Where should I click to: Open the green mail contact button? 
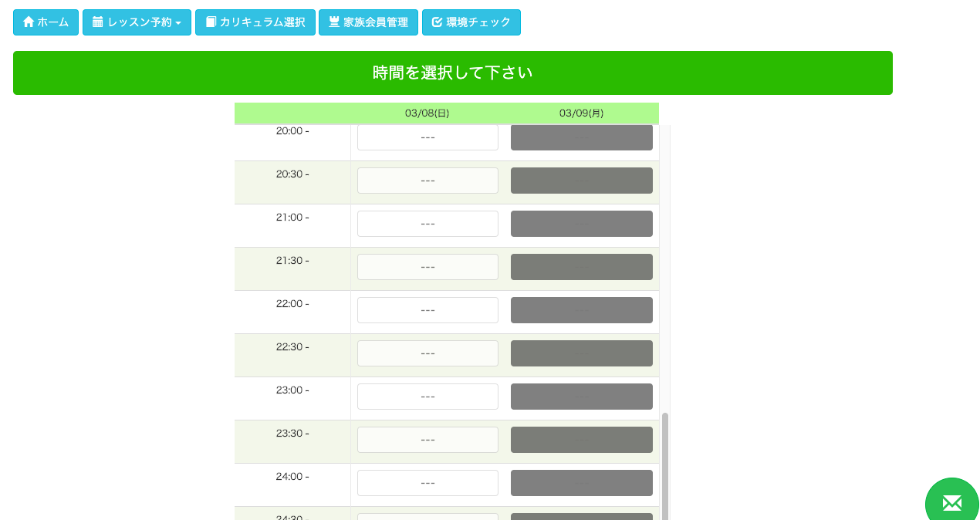952,502
